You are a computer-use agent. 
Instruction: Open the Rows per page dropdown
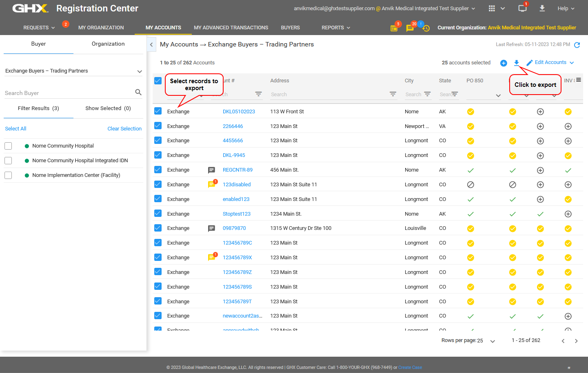tap(492, 341)
